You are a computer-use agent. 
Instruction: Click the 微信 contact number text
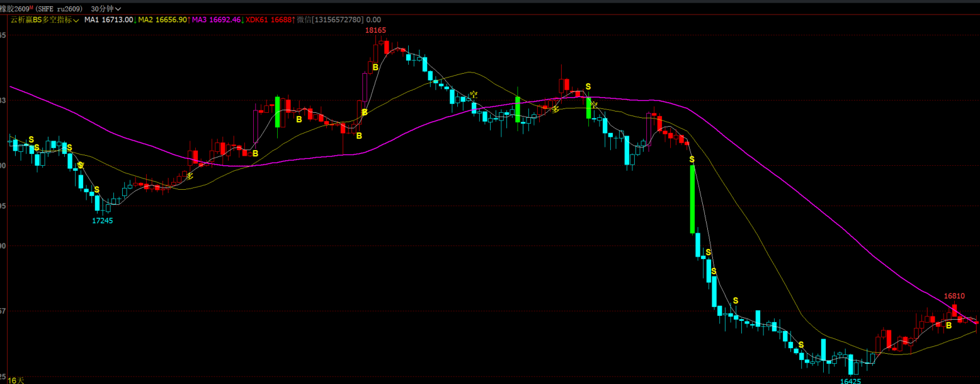click(x=330, y=20)
